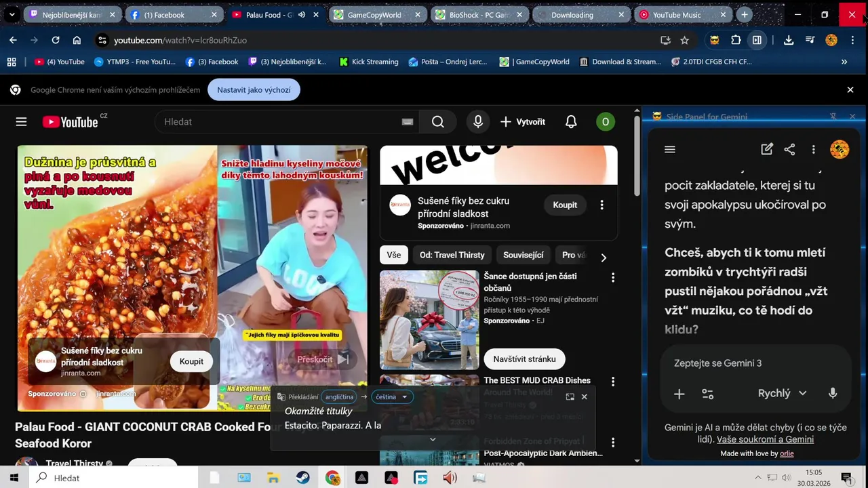The height and width of the screenshot is (488, 868).
Task: Click the YouTube search magnifier button
Action: click(438, 122)
